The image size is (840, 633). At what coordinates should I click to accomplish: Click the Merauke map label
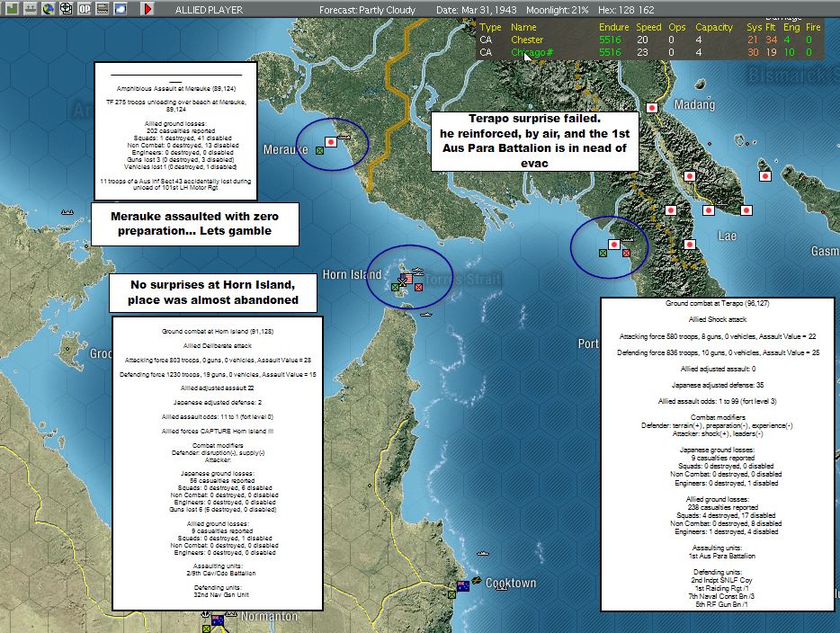click(x=285, y=149)
